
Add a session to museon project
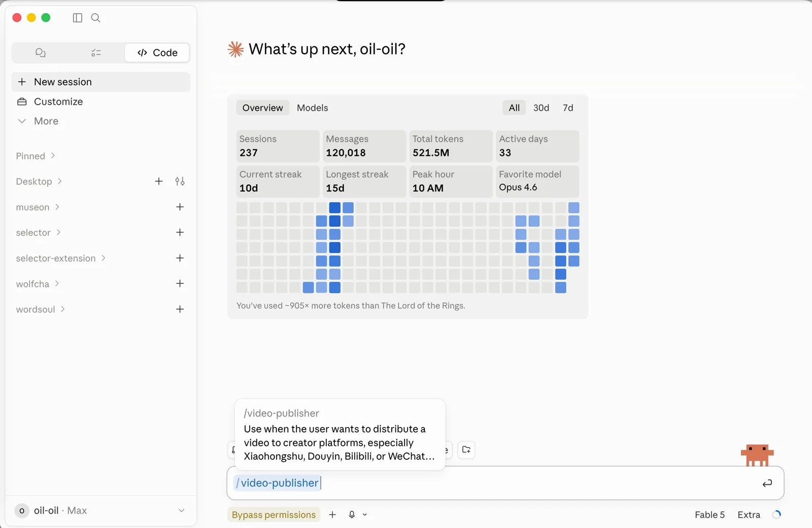[180, 207]
